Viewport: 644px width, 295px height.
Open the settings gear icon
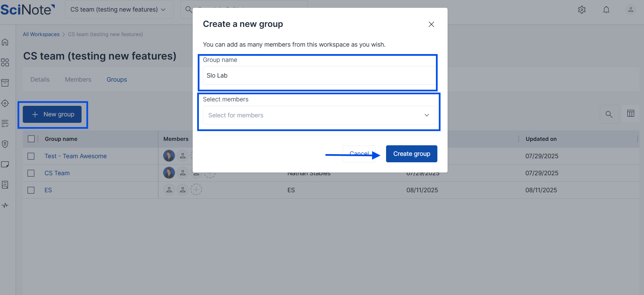tap(582, 10)
